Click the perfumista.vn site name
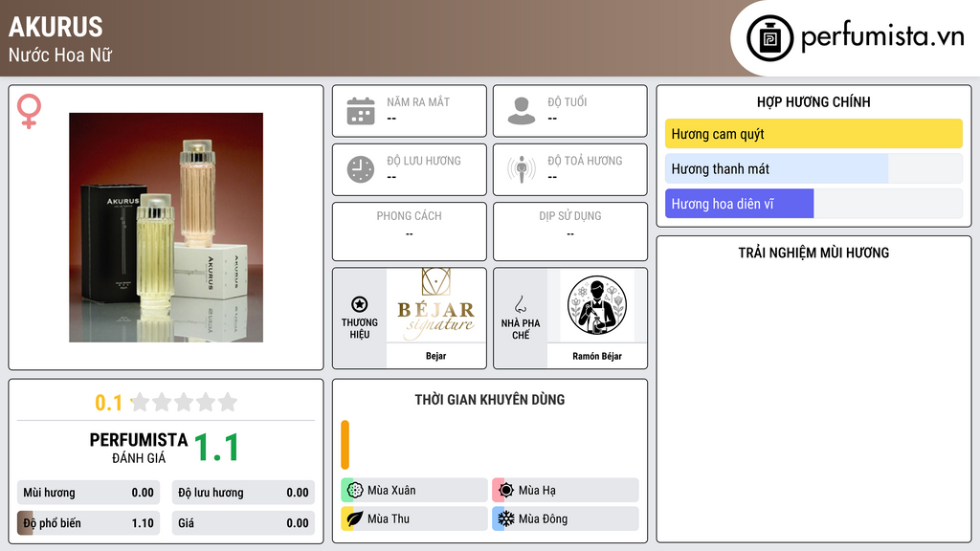 click(x=882, y=36)
